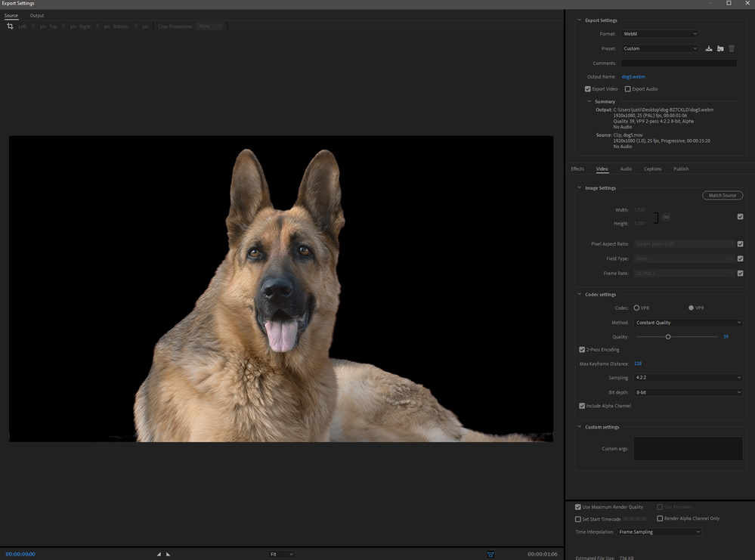Select the VP8 codec radio button
The width and height of the screenshot is (755, 560).
[636, 308]
